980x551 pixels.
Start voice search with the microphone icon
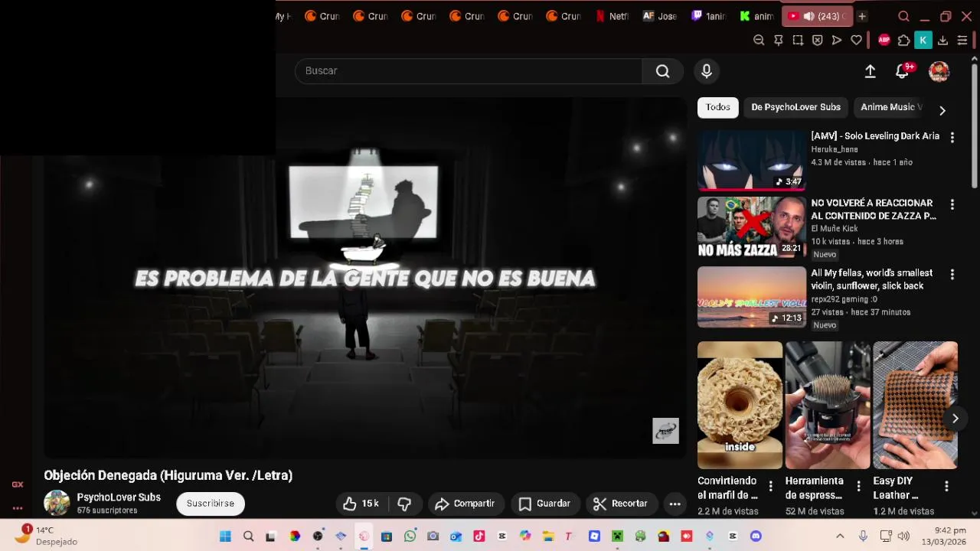pos(707,71)
